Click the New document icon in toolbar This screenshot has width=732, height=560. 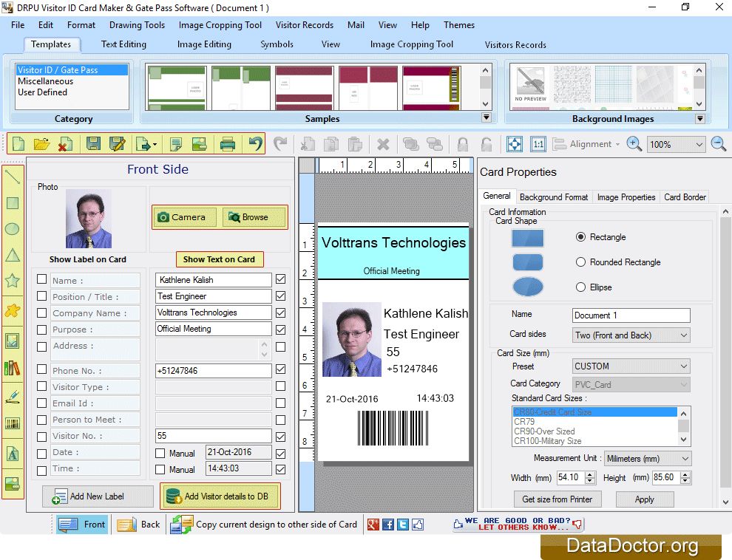coord(18,143)
